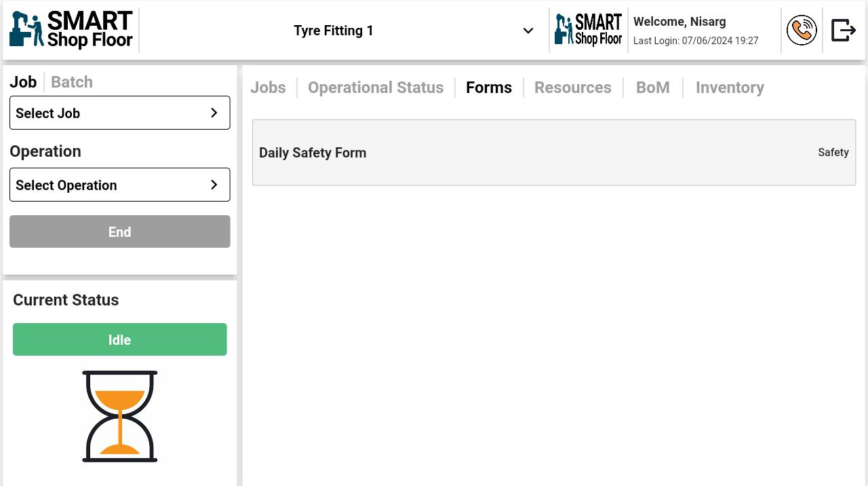This screenshot has width=868, height=486.
Task: Open the Select Operation picker
Action: pyautogui.click(x=119, y=185)
